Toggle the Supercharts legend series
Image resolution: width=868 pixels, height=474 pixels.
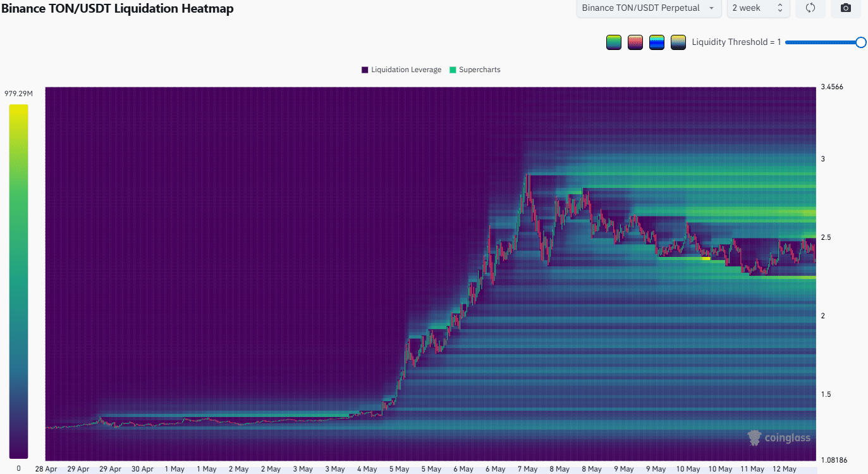point(475,70)
